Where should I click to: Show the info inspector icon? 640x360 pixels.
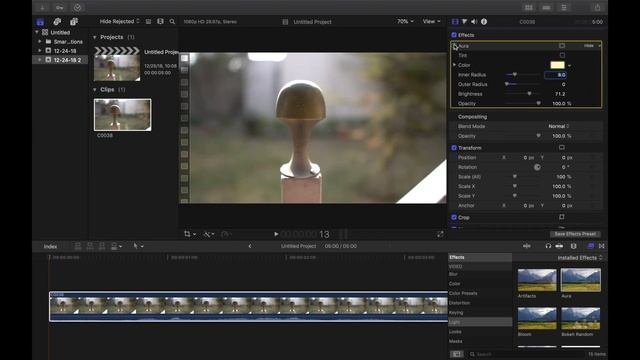[484, 22]
